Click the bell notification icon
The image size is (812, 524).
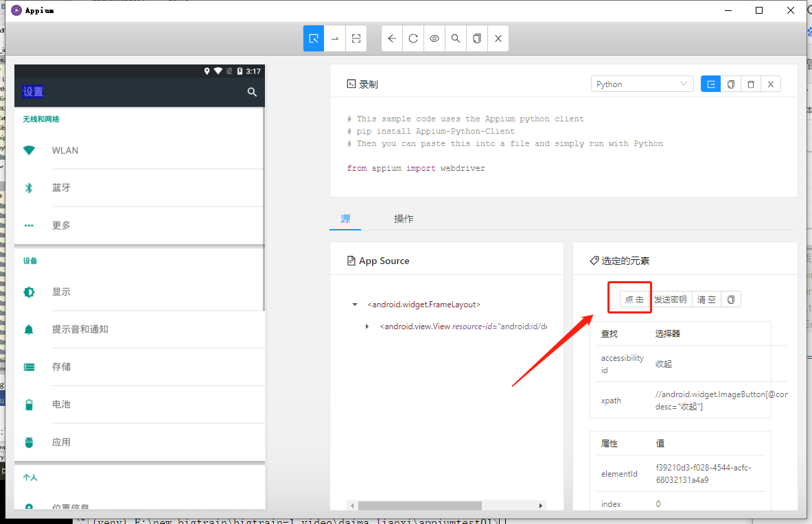(x=29, y=329)
